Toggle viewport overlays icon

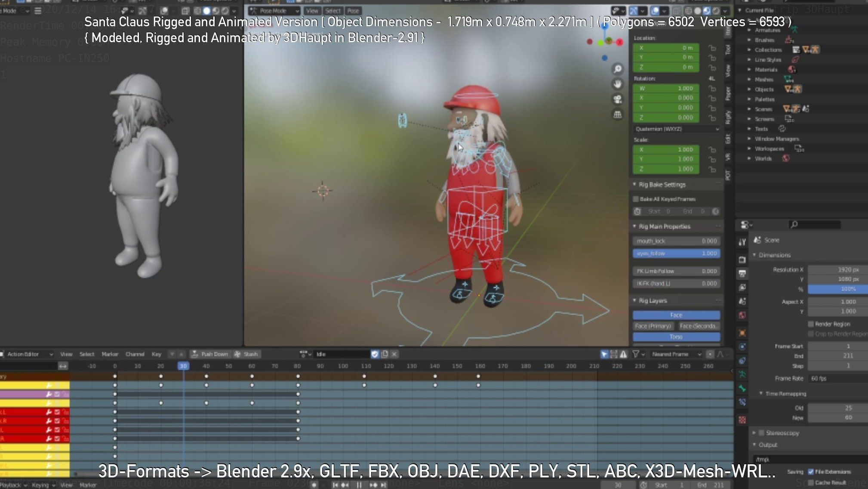(x=655, y=11)
